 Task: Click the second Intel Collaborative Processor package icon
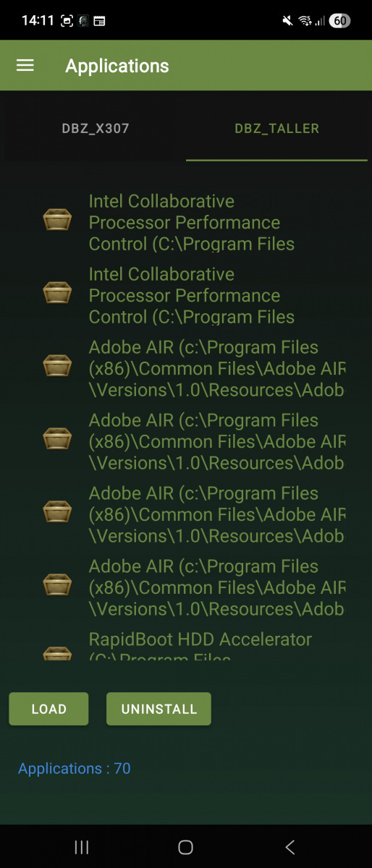(57, 293)
